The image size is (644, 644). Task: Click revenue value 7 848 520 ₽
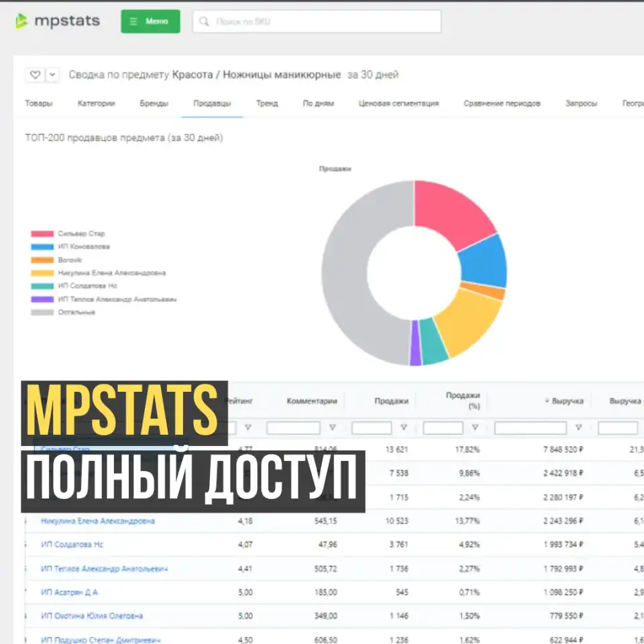[x=563, y=449]
